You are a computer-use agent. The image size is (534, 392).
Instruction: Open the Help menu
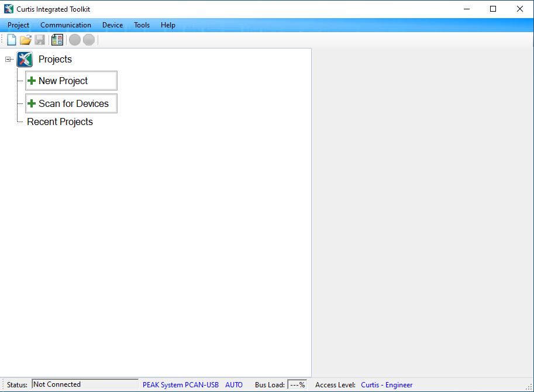click(168, 25)
